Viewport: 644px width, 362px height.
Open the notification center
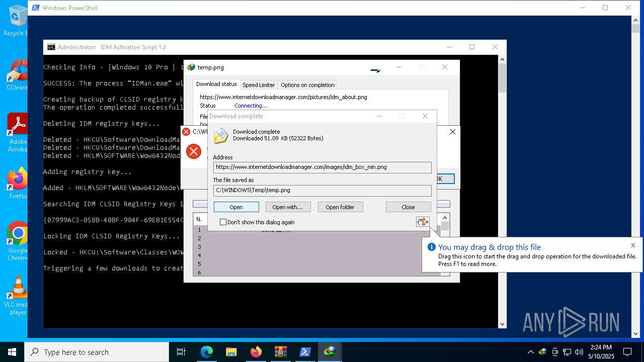coord(627,352)
